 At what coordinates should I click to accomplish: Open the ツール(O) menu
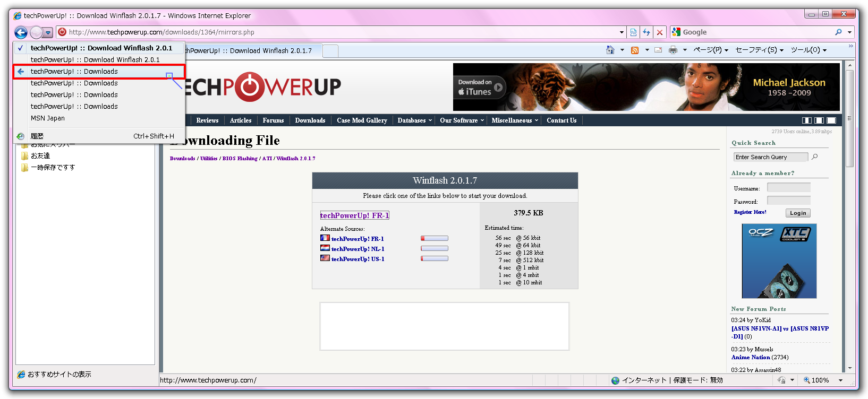pos(809,50)
